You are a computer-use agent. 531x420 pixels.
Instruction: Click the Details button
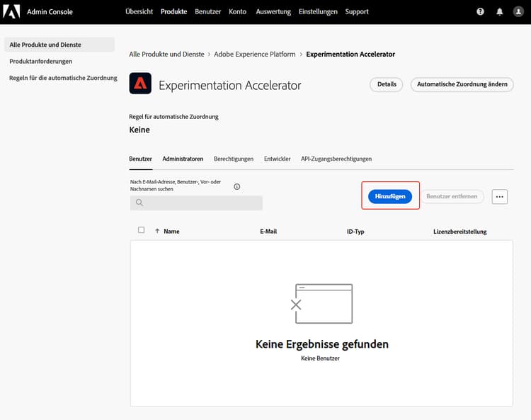pos(387,84)
